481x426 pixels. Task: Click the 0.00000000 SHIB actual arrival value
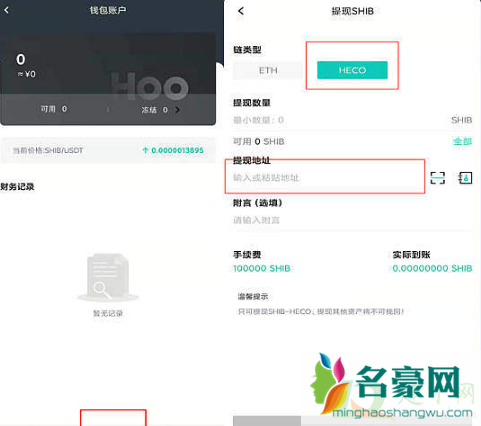point(432,268)
